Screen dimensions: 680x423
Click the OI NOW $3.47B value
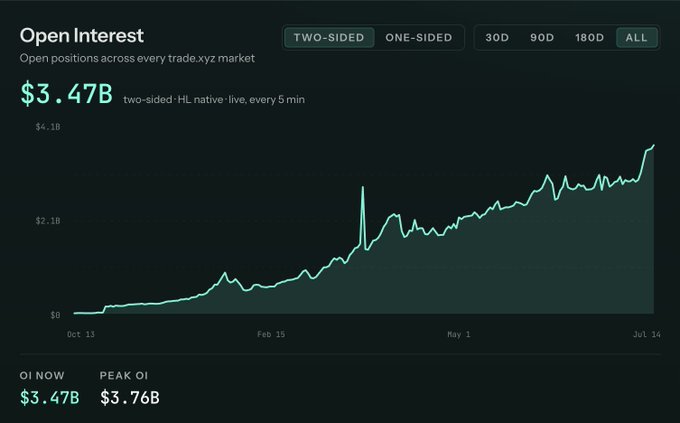(x=49, y=398)
